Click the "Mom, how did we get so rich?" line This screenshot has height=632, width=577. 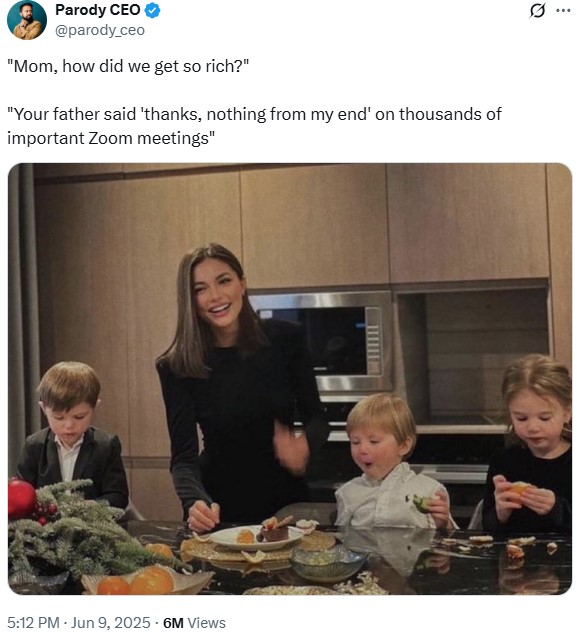coord(128,66)
